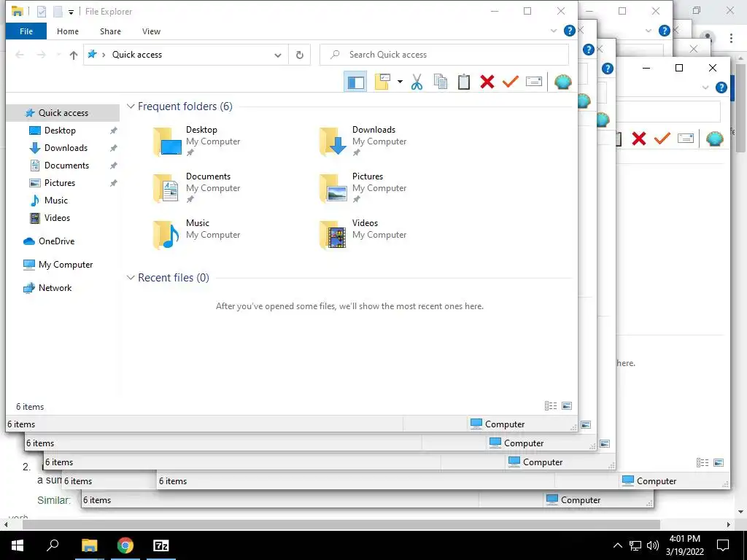Click the Paste clipboard icon
747x560 pixels.
click(x=463, y=82)
